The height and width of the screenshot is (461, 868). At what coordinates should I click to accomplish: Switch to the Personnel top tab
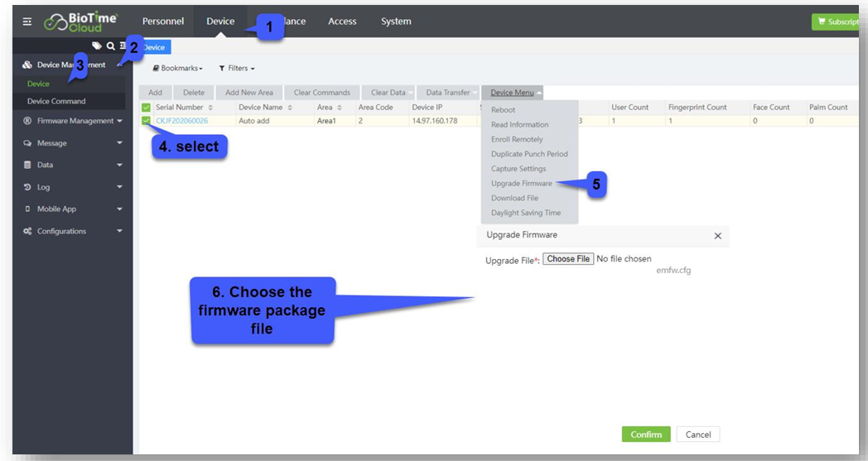point(163,22)
